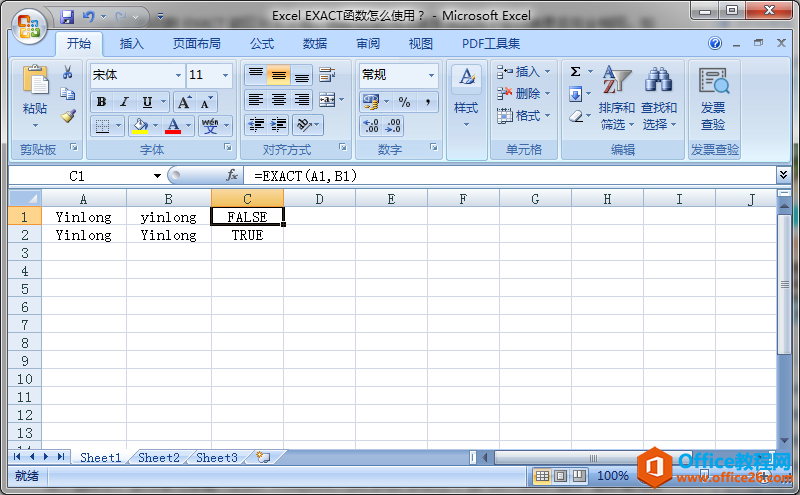
Task: Select row 5 header
Action: (x=25, y=289)
